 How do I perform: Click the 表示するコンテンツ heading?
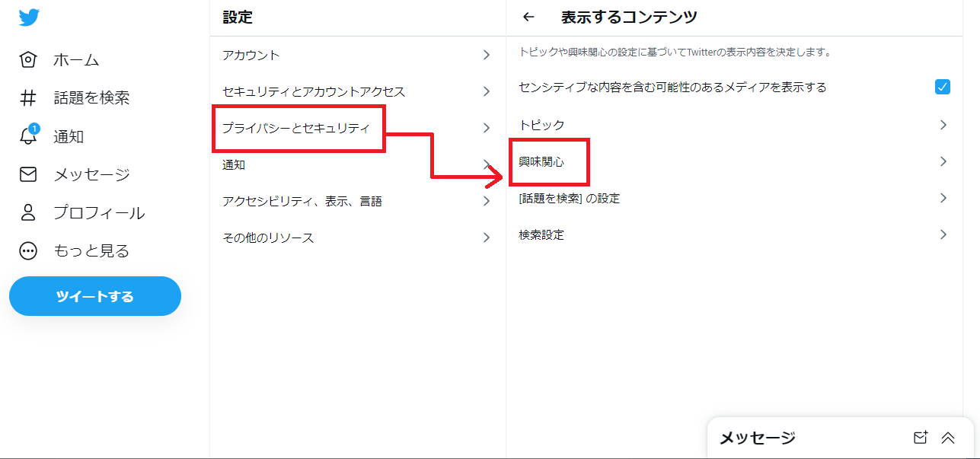point(629,17)
